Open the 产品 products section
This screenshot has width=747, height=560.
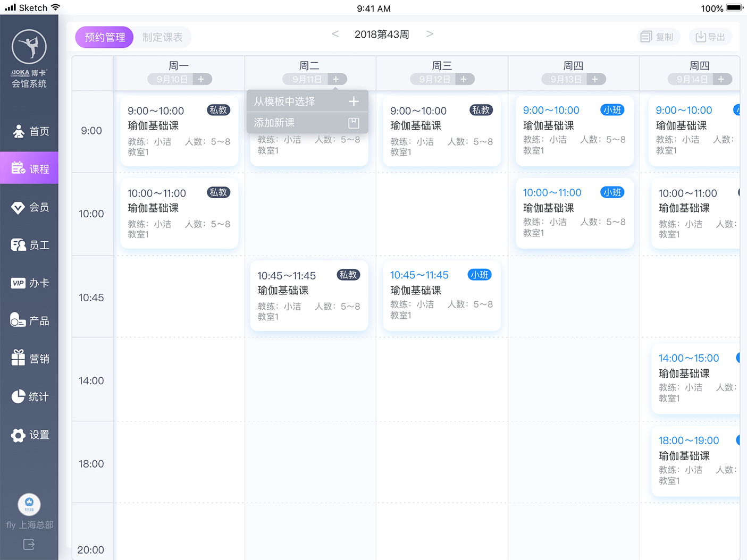(x=30, y=321)
